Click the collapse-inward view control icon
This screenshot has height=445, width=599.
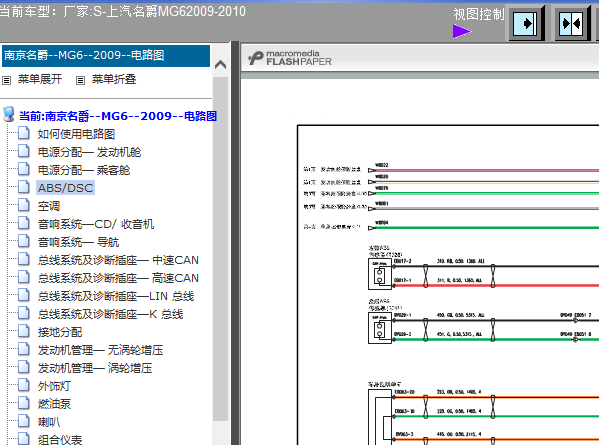click(x=571, y=24)
